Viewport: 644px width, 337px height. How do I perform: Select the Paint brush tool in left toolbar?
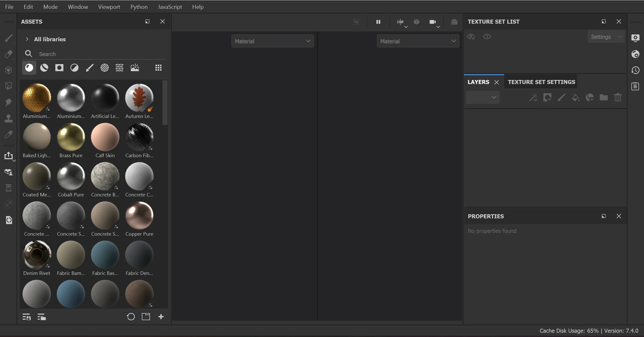pyautogui.click(x=8, y=38)
